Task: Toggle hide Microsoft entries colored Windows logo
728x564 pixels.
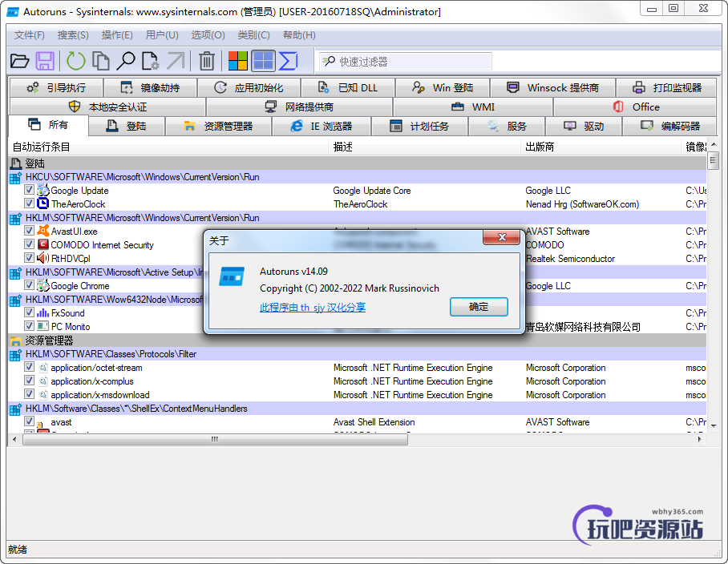Action: (237, 61)
